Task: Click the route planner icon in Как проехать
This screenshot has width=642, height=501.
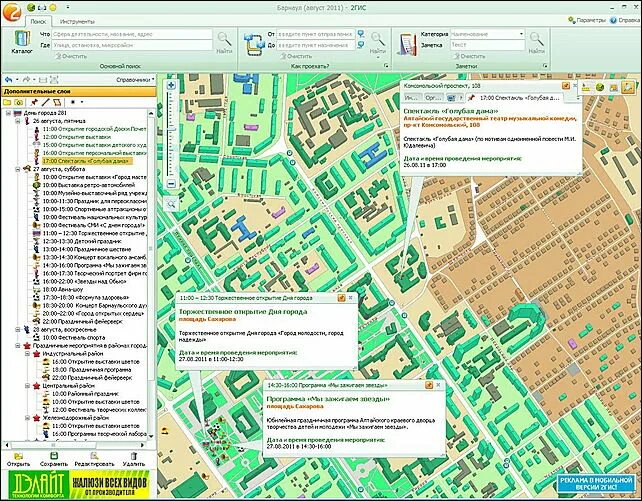Action: pos(254,43)
